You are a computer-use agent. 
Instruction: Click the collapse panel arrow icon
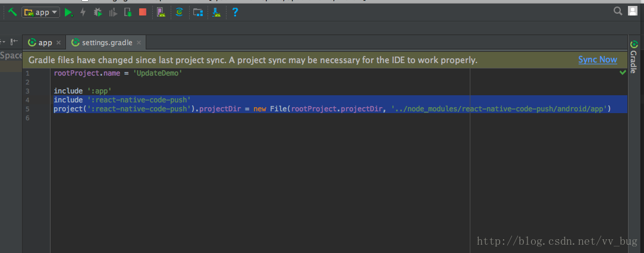point(14,42)
